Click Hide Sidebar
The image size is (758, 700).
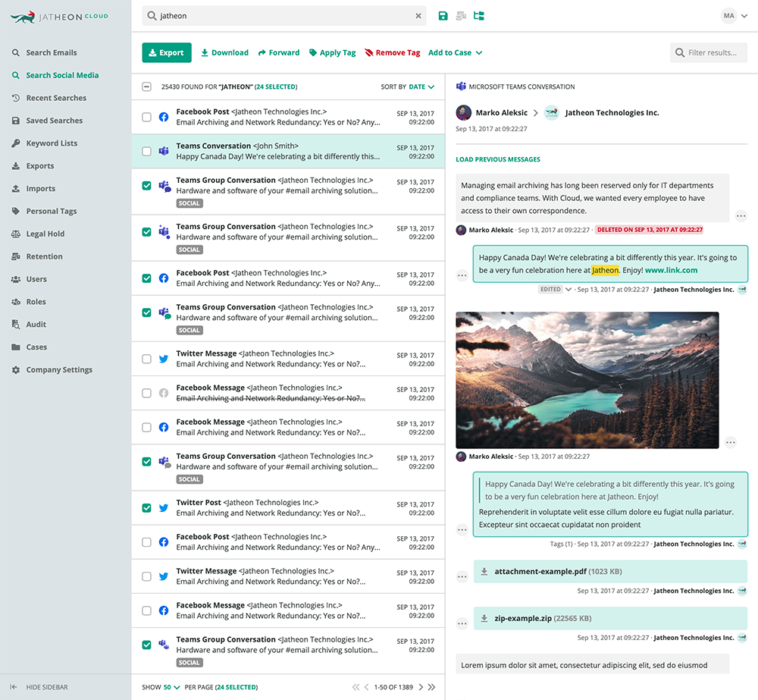tap(47, 687)
